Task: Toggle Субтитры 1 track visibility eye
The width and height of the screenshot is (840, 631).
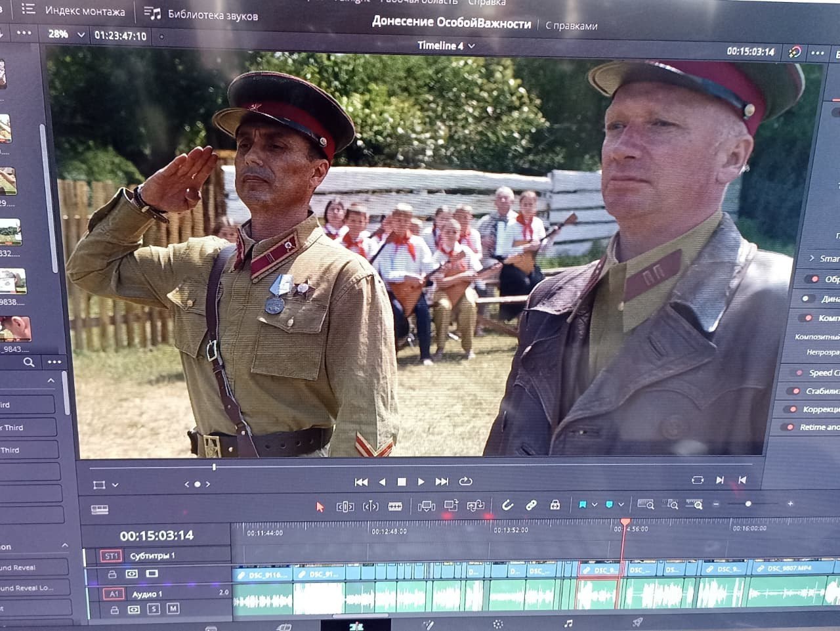Action: 131,574
